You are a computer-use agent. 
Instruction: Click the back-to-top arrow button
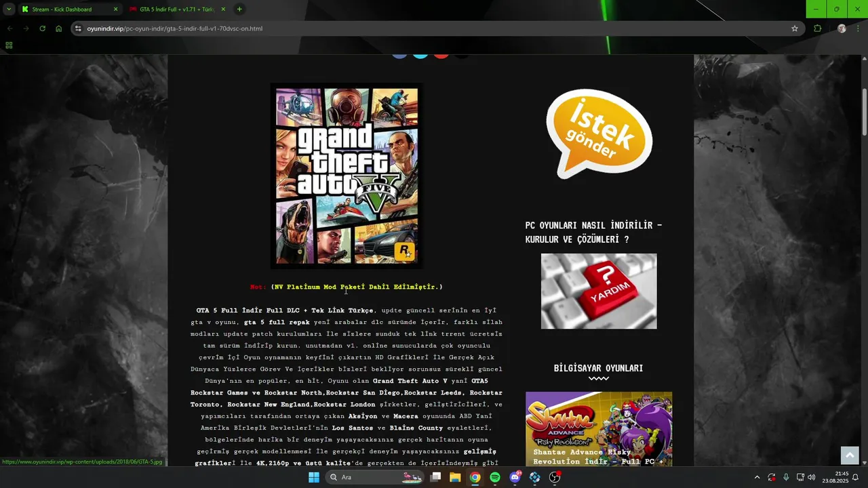849,455
